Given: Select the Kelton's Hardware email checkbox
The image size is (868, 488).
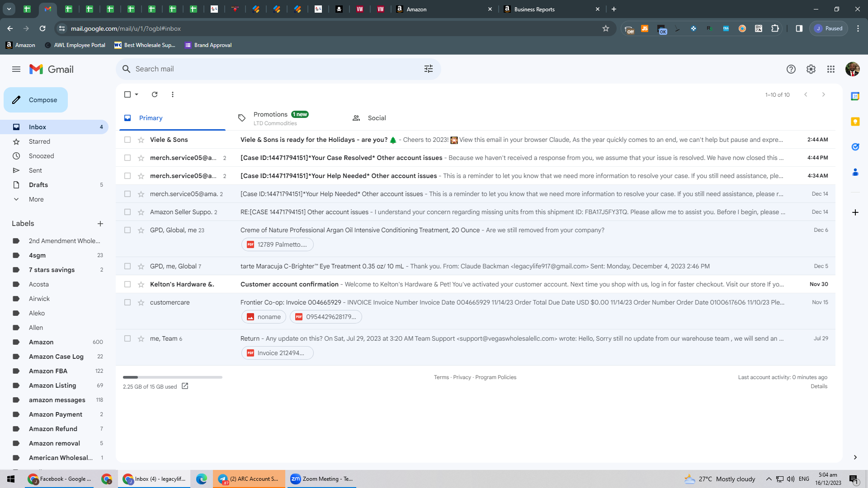Looking at the screenshot, I should tap(127, 284).
